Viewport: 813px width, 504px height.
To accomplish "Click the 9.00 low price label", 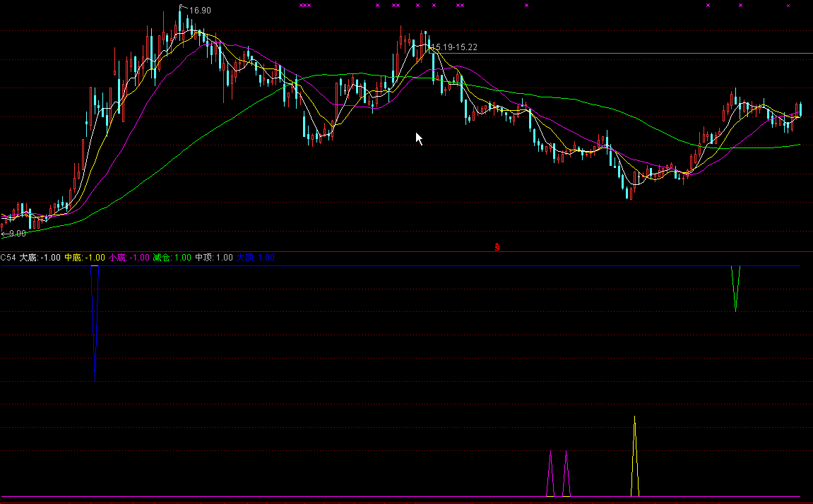I will pyautogui.click(x=18, y=234).
